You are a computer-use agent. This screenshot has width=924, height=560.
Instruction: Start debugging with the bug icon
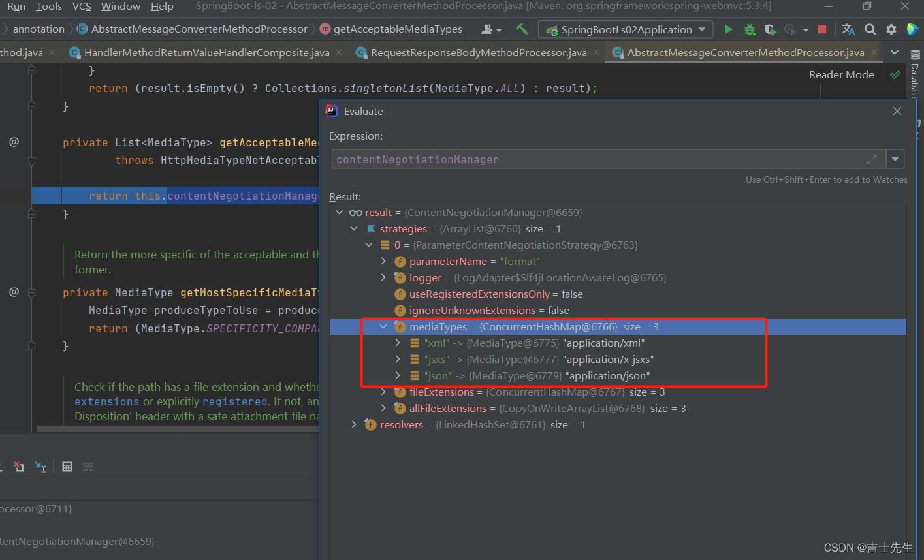pos(750,29)
